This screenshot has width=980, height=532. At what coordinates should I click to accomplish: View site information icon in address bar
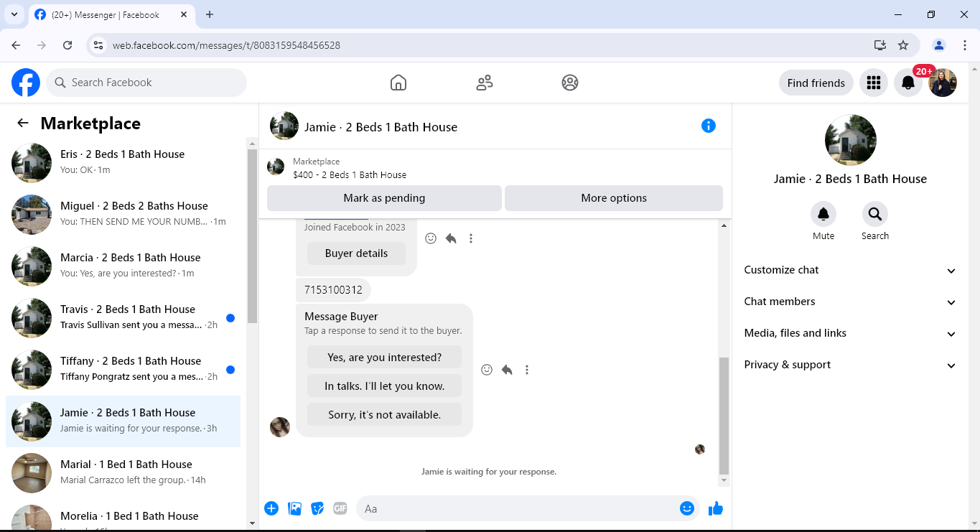[x=99, y=45]
